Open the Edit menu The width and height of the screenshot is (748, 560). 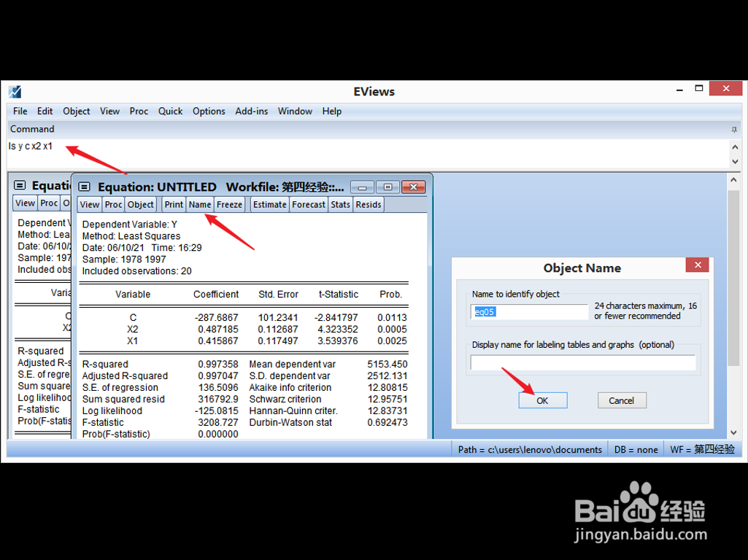click(45, 111)
